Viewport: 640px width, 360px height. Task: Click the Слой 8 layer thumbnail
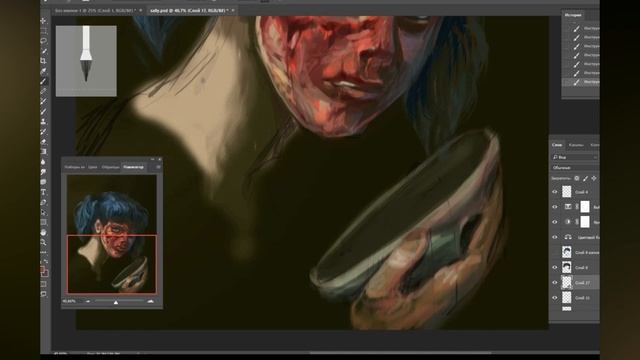click(567, 267)
